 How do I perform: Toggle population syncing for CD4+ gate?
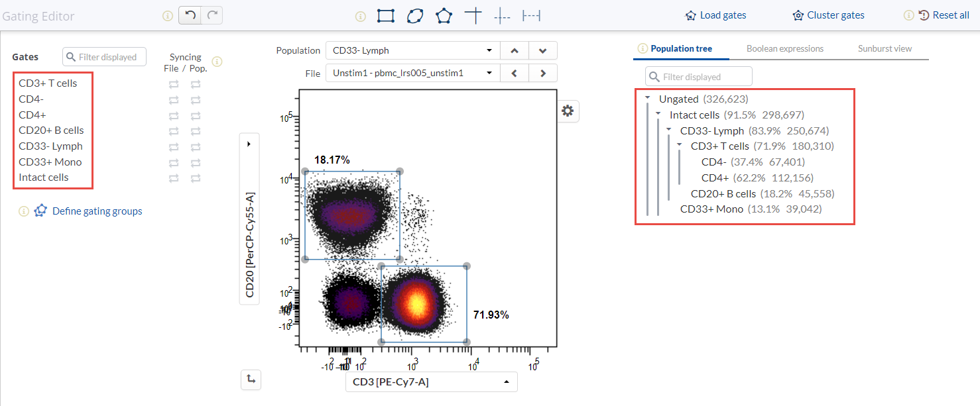click(196, 115)
